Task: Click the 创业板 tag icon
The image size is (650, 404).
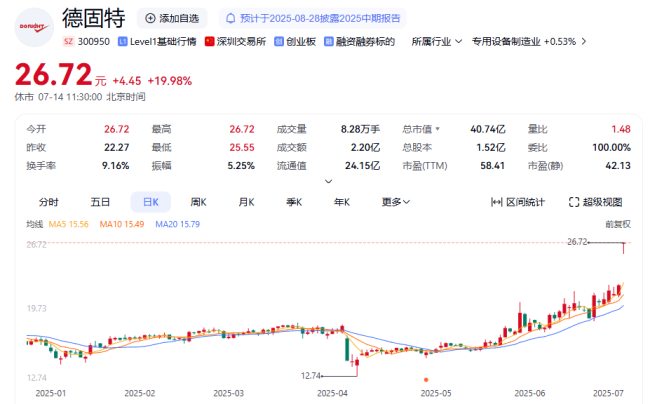Action: pyautogui.click(x=279, y=41)
